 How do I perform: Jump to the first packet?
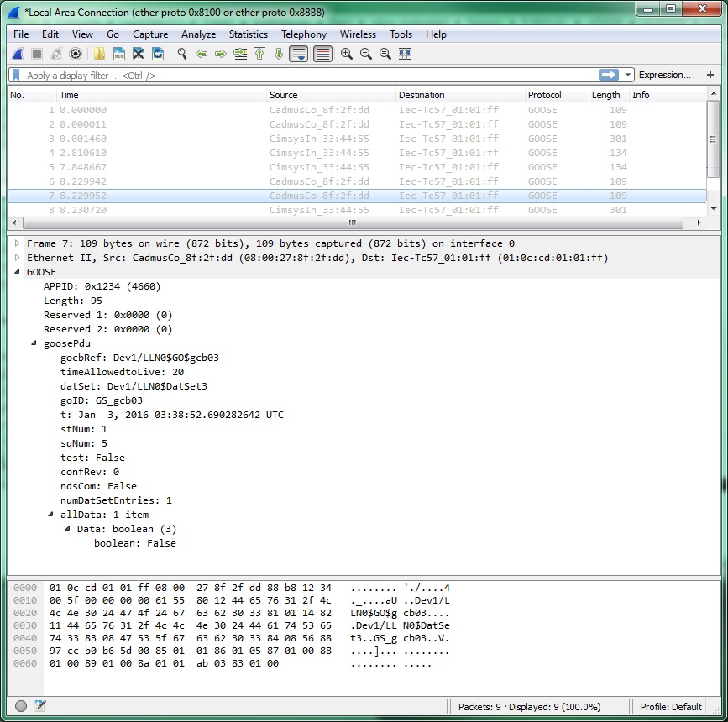tap(259, 54)
